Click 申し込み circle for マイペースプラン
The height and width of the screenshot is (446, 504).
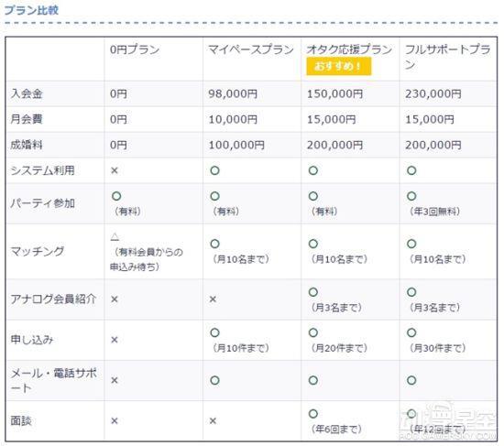tap(214, 332)
